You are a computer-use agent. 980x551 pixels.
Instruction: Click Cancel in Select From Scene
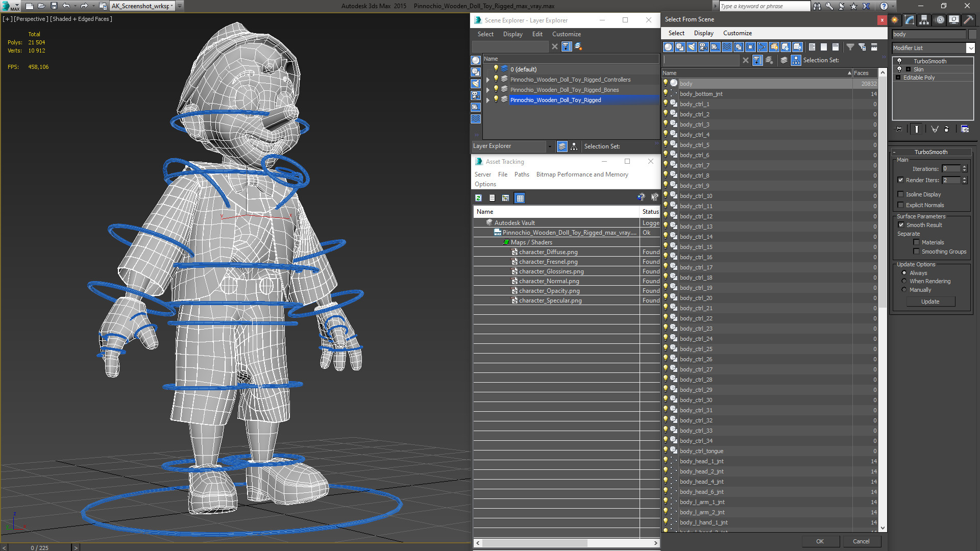point(861,541)
